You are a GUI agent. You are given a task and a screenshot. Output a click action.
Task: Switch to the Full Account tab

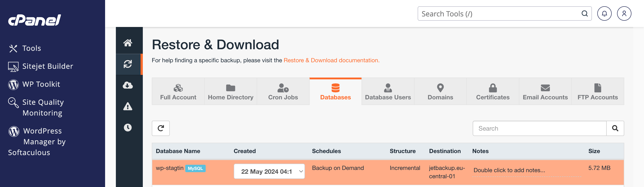[x=178, y=91]
